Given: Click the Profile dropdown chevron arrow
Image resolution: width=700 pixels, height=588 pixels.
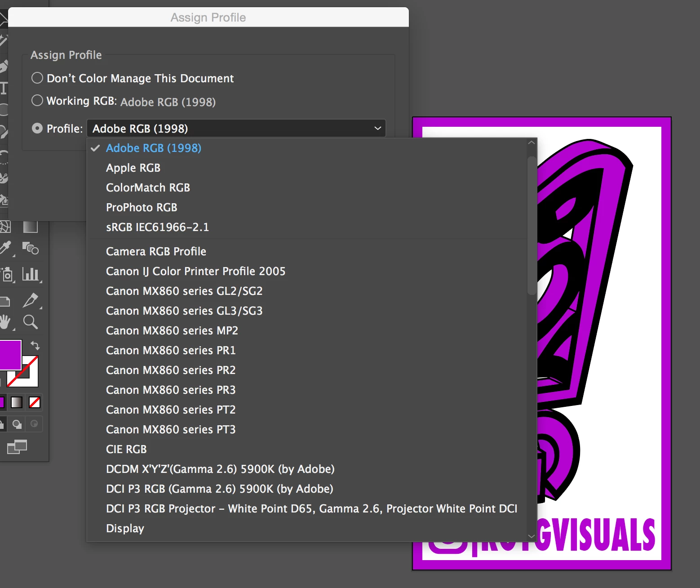Looking at the screenshot, I should (x=378, y=129).
